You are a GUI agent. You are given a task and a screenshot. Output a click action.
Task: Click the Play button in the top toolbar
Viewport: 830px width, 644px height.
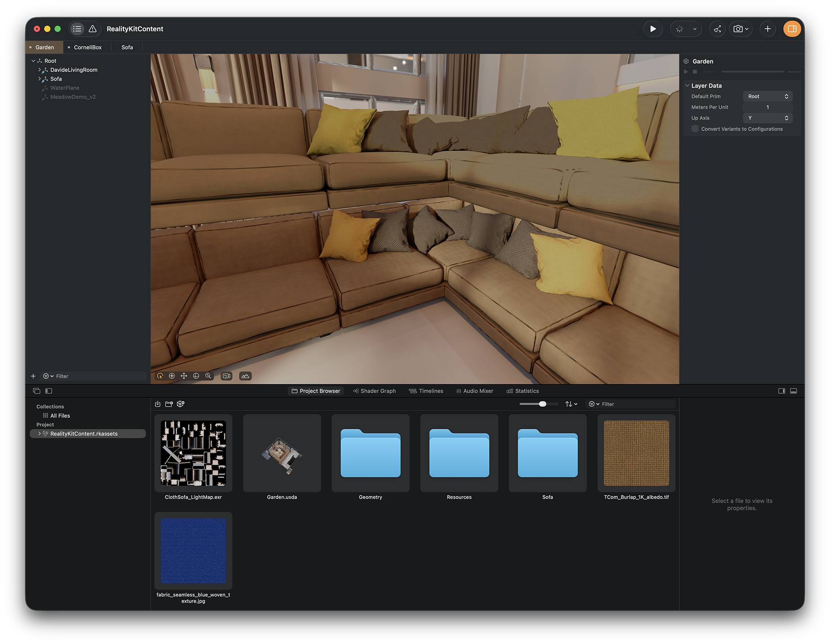[653, 29]
